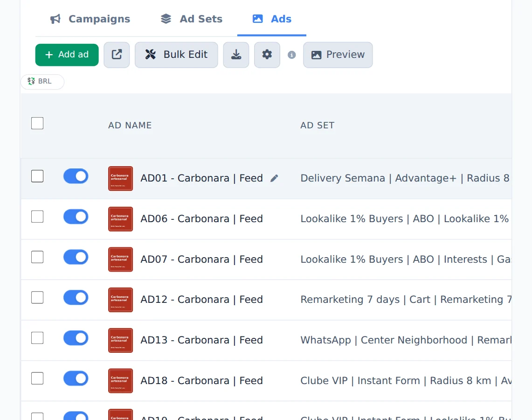Open the AD12 Carbonara creative thumbnail
532x420 pixels.
point(120,300)
